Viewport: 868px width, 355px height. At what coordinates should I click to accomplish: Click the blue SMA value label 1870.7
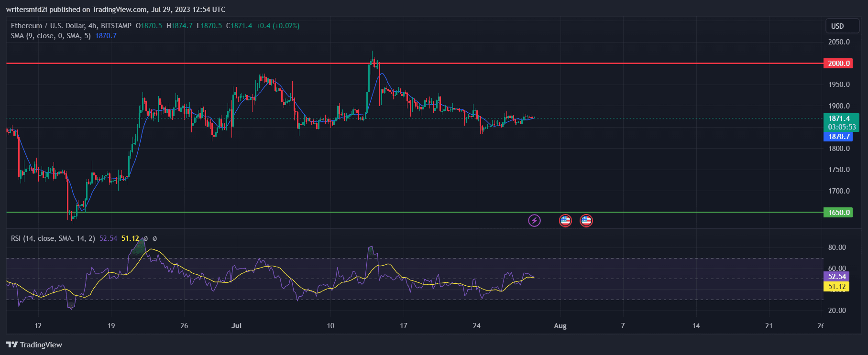coord(838,137)
